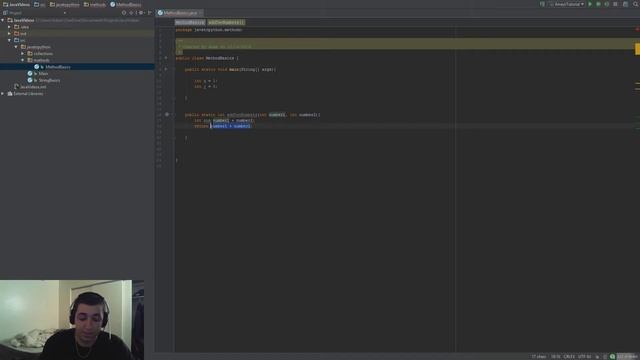Click the addTwoNumbers() editor breadcrumb
The width and height of the screenshot is (640, 360).
226,22
